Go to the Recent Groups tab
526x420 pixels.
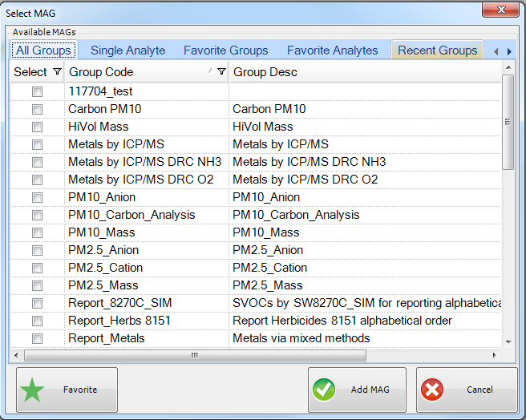[x=437, y=50]
